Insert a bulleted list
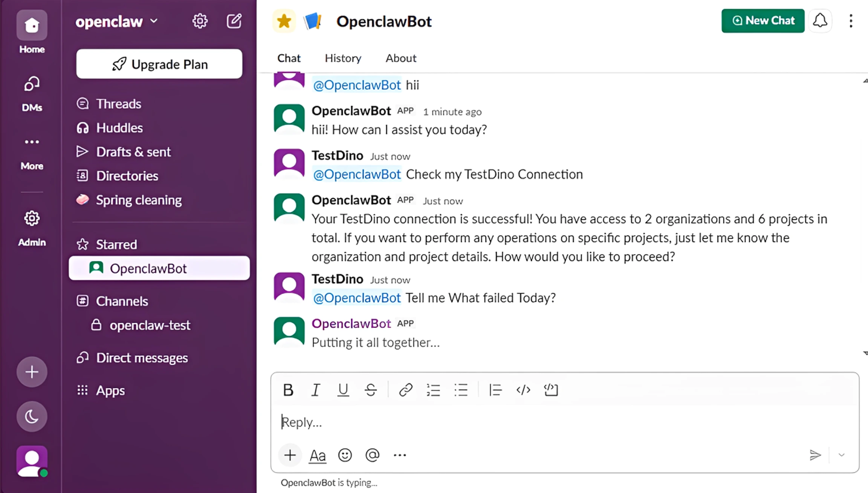868x493 pixels. pos(461,390)
